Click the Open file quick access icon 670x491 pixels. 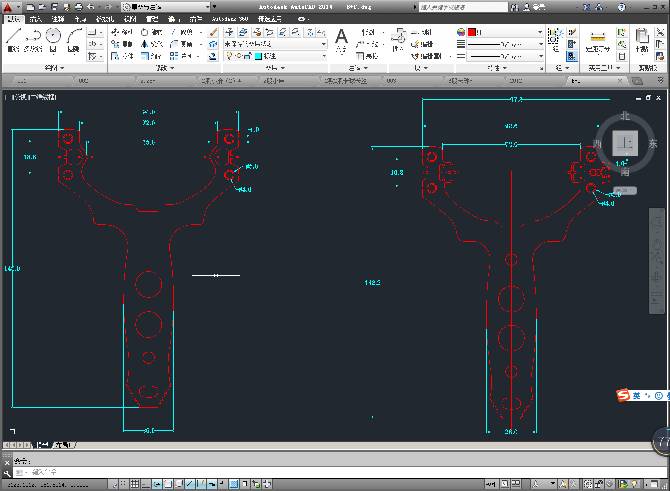click(42, 7)
